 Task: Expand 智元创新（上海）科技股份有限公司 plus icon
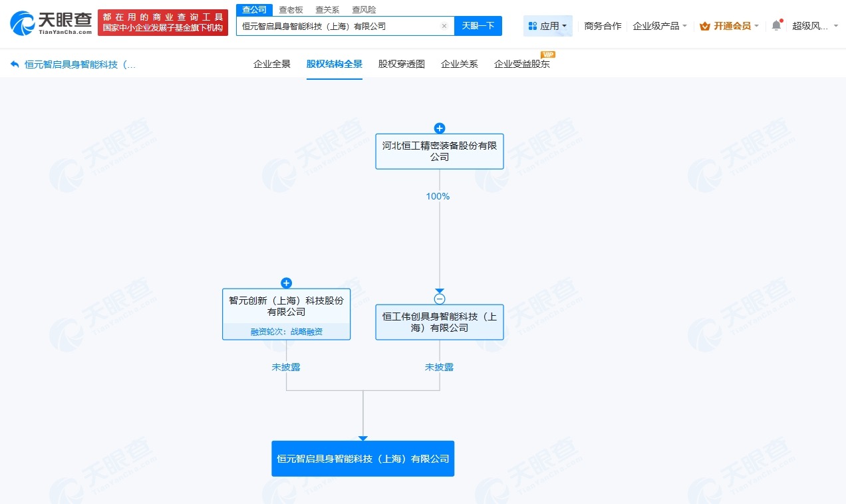[287, 283]
